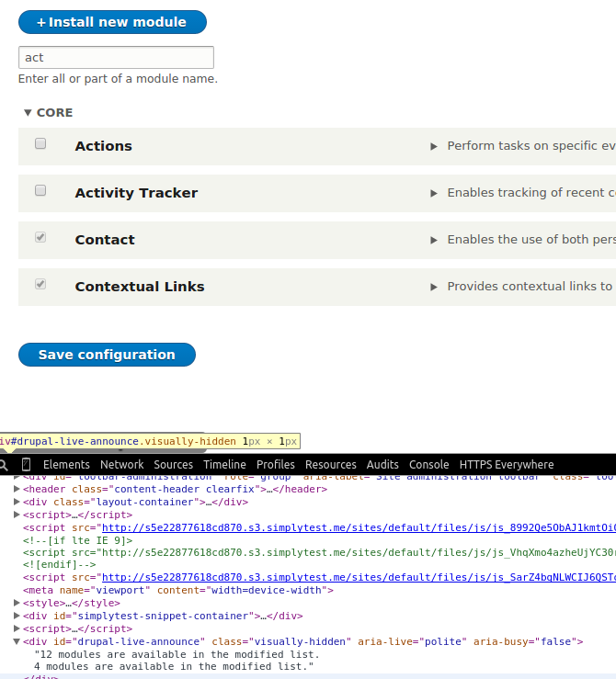
Task: Expand the Contextual Links description arrow
Action: [x=434, y=287]
